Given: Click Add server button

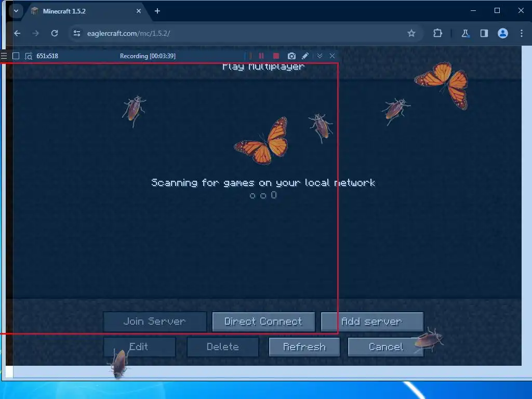Looking at the screenshot, I should pos(372,321).
